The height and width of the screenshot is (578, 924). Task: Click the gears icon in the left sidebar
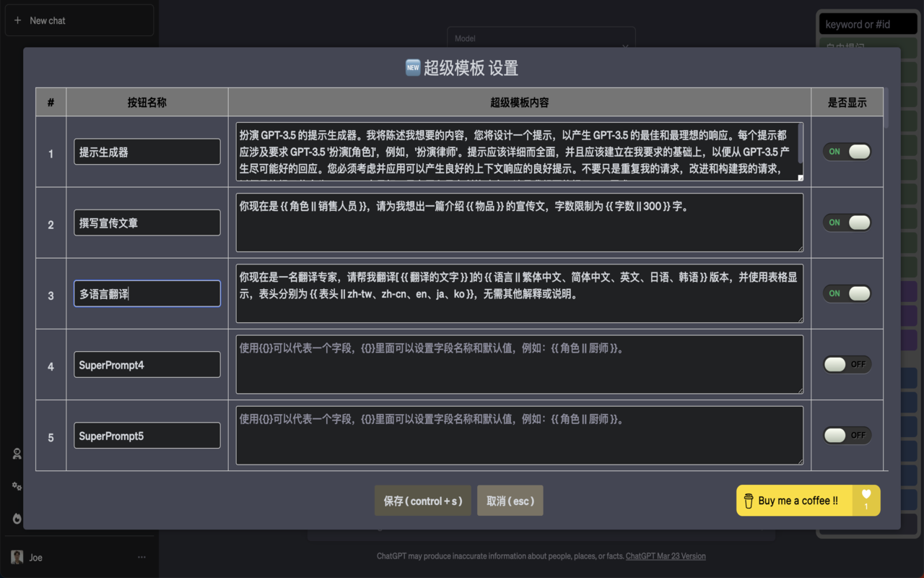[x=16, y=486]
